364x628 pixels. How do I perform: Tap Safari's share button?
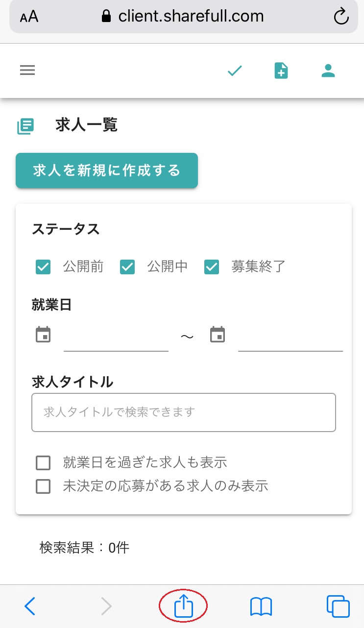pyautogui.click(x=184, y=607)
